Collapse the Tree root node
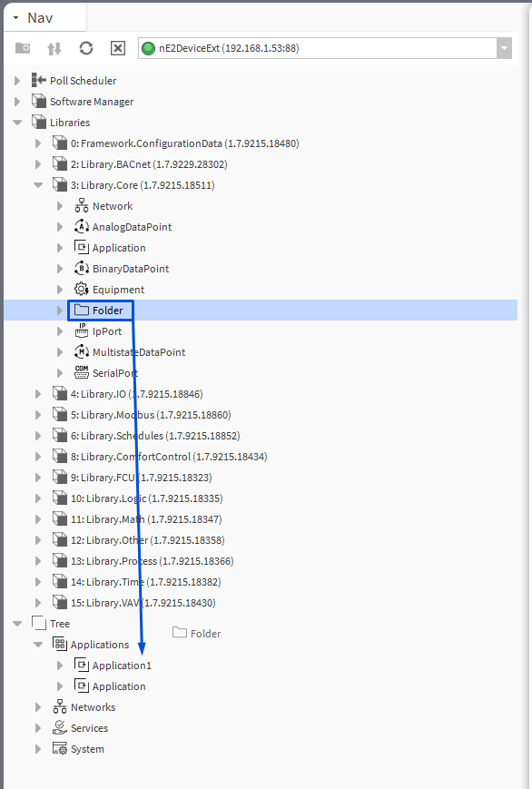The image size is (532, 789). (x=17, y=624)
